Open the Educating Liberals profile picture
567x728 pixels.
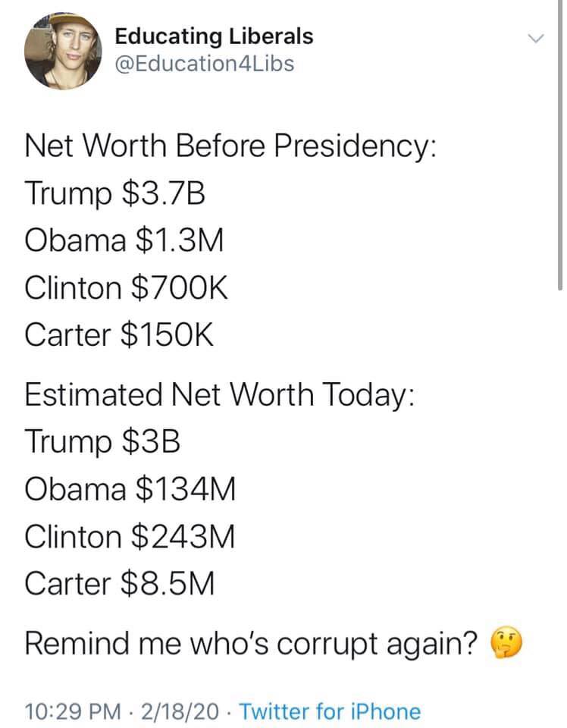[63, 51]
